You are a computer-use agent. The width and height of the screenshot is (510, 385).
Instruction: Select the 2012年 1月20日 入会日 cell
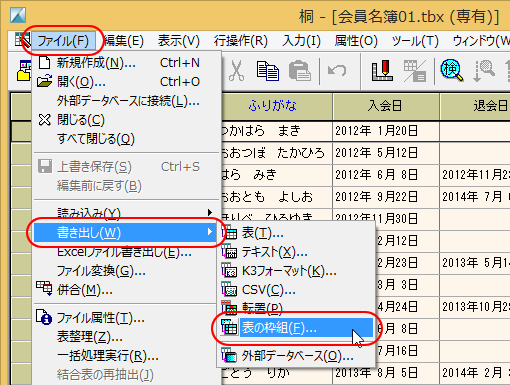click(386, 131)
